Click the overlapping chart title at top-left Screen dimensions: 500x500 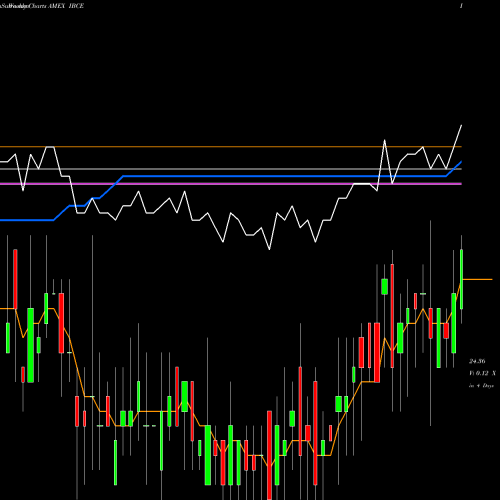tap(24, 6)
